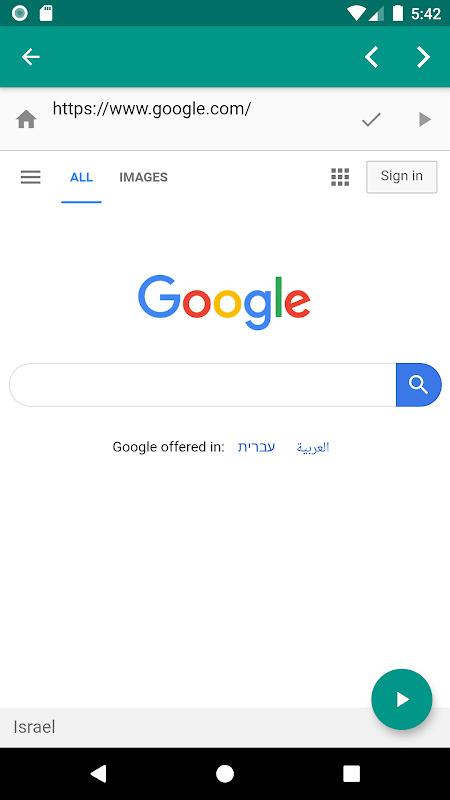This screenshot has width=450, height=800.
Task: Switch to the IMAGES tab
Action: click(143, 177)
